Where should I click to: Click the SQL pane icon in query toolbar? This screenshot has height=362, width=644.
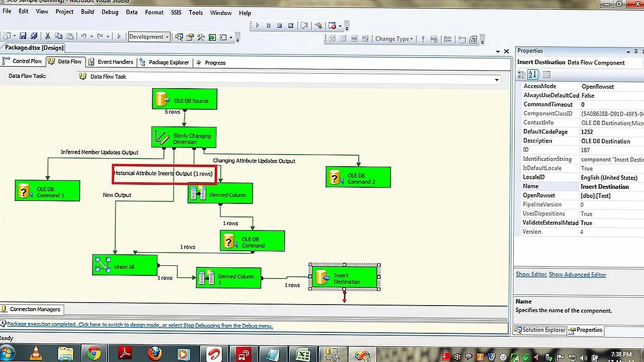[x=354, y=39]
